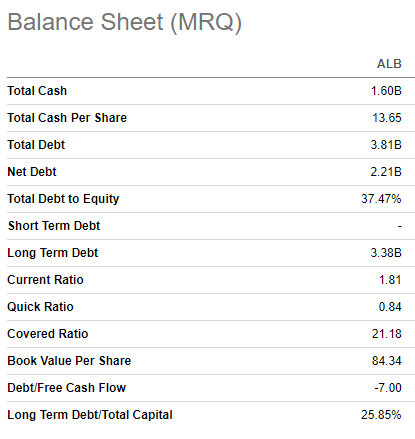Screen dimensions: 415x439
Task: Click Long Term Debt/Total Capital label
Action: point(90,415)
